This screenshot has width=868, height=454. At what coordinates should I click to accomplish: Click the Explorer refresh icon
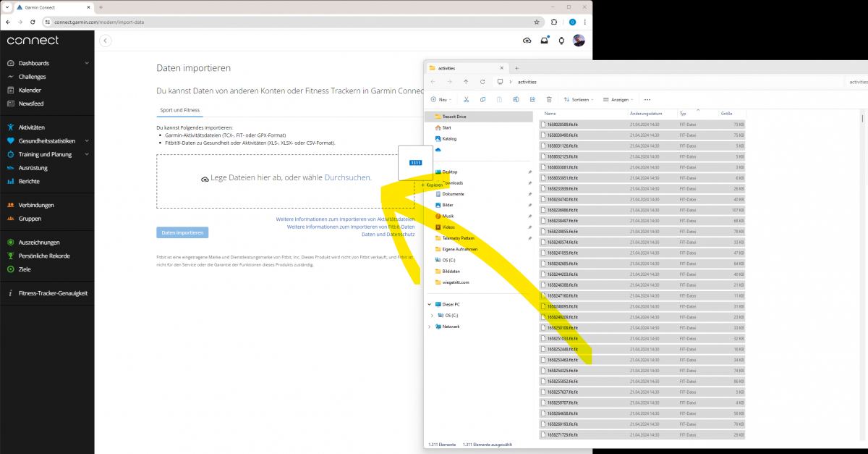coord(482,82)
